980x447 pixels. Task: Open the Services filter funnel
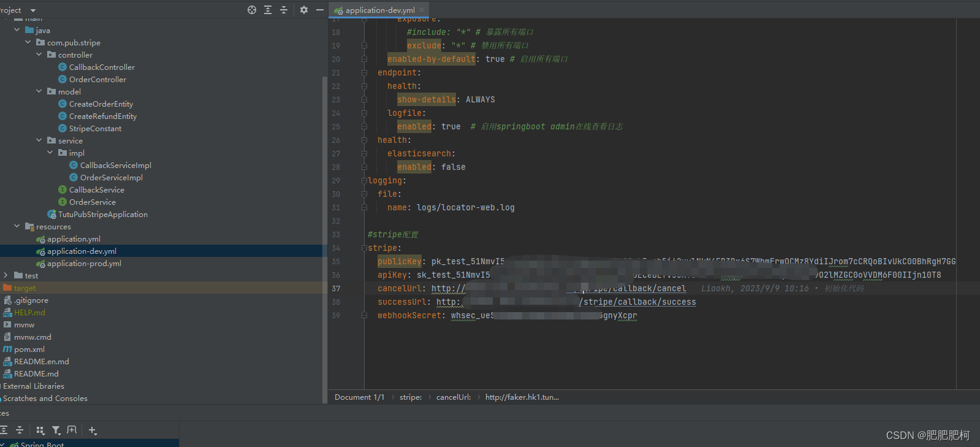[x=56, y=430]
